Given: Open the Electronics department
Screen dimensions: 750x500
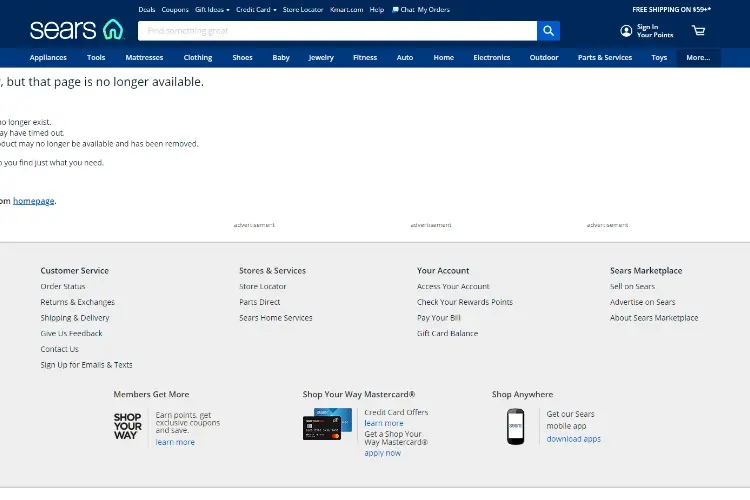Looking at the screenshot, I should click(x=492, y=57).
